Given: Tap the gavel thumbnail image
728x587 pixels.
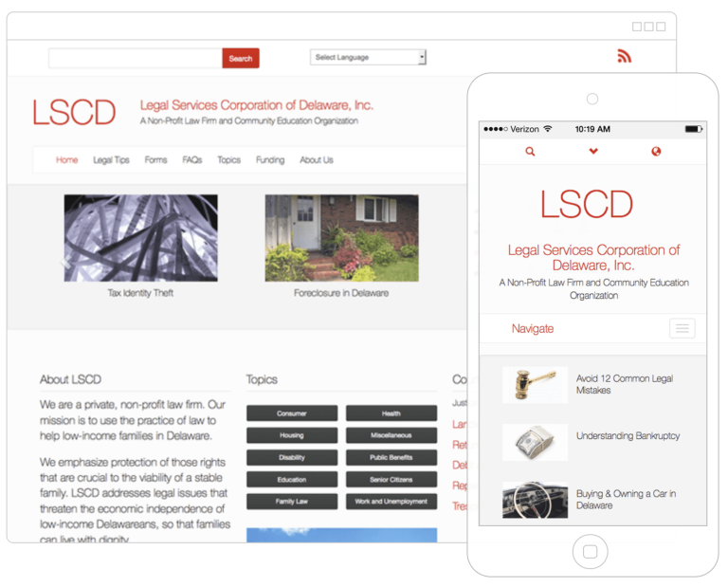Looking at the screenshot, I should coord(535,384).
